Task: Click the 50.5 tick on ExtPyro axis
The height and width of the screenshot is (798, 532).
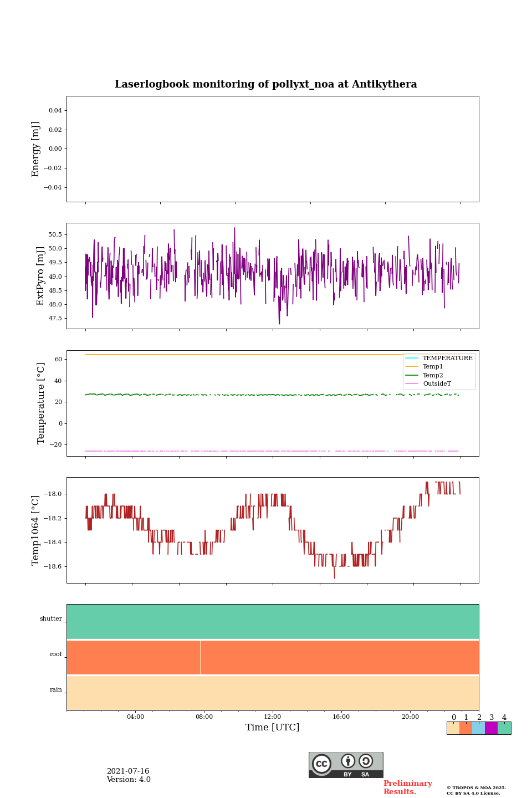Action: pyautogui.click(x=55, y=235)
